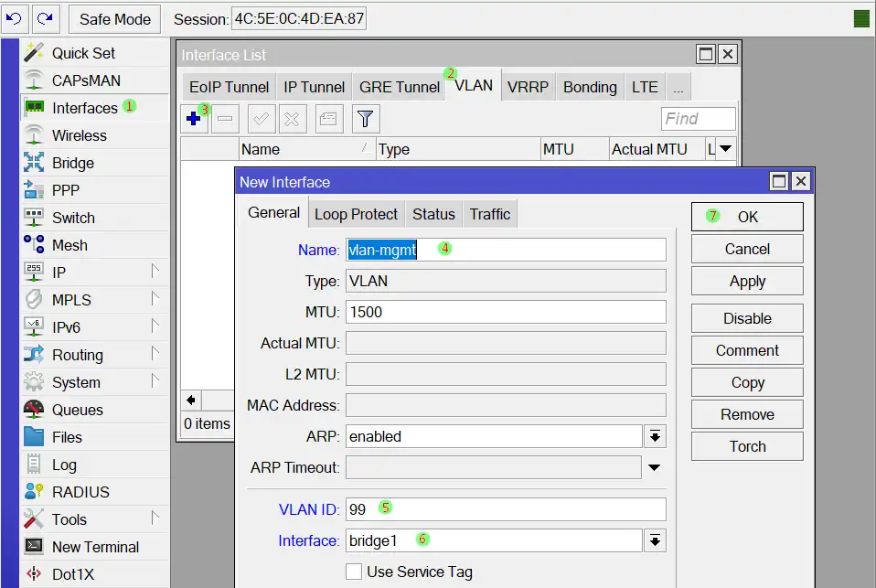Click the blue plus Add interface icon
Image resolution: width=876 pixels, height=588 pixels.
(193, 119)
